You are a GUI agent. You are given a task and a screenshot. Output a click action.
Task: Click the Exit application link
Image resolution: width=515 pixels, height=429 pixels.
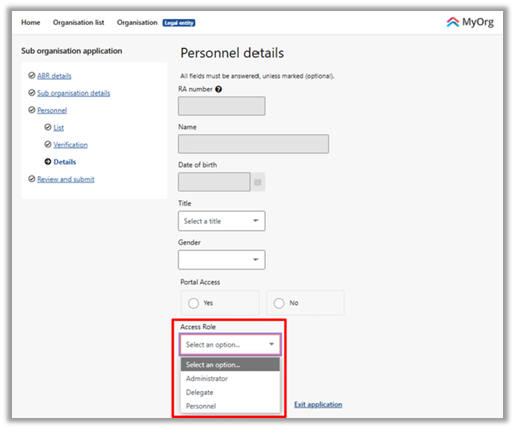pos(318,404)
